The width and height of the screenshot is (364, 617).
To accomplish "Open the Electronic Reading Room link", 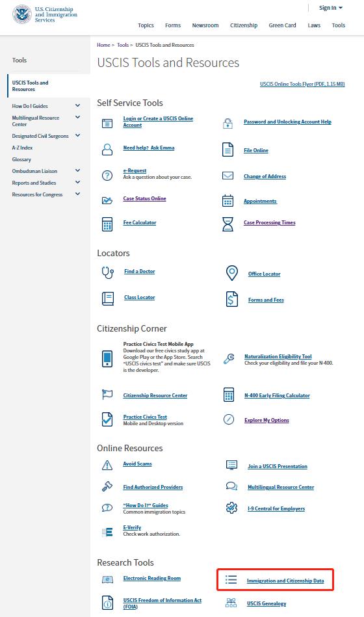I will click(152, 578).
